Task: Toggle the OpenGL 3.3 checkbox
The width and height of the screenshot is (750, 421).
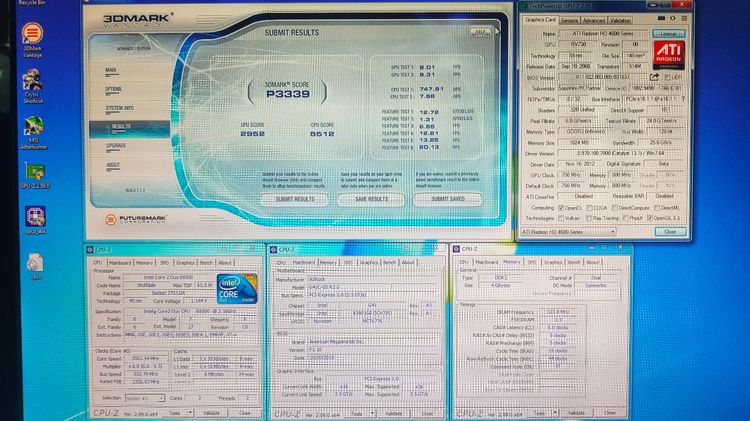Action: [650, 218]
